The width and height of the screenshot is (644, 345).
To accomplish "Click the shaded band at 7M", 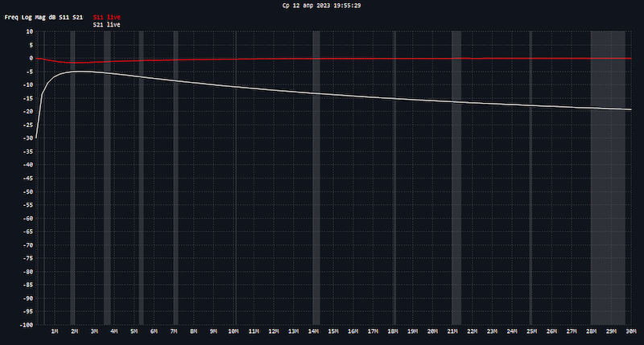I will pos(175,177).
